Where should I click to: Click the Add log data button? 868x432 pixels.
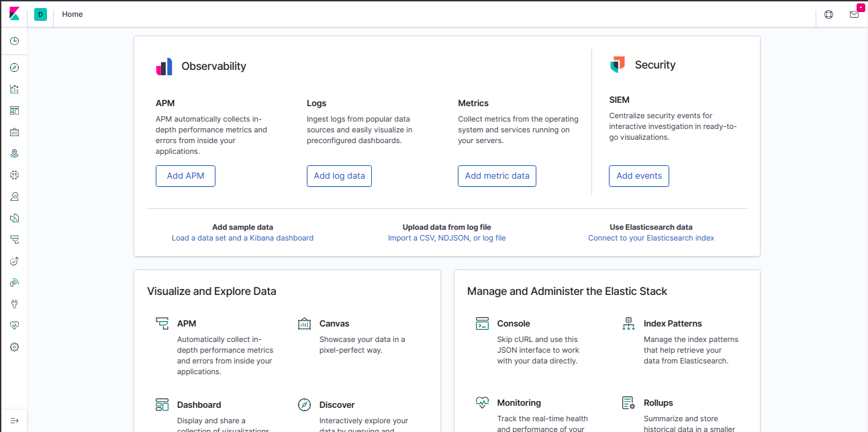339,175
